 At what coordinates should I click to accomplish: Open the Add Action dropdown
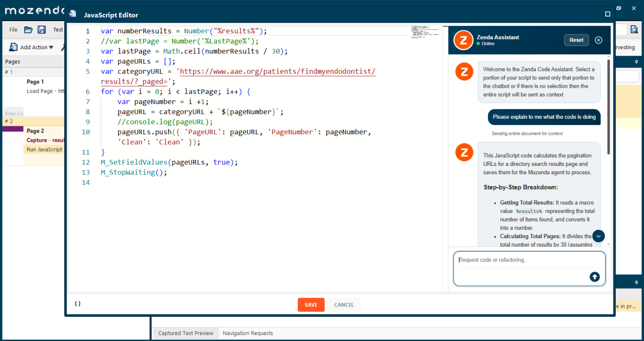click(51, 47)
